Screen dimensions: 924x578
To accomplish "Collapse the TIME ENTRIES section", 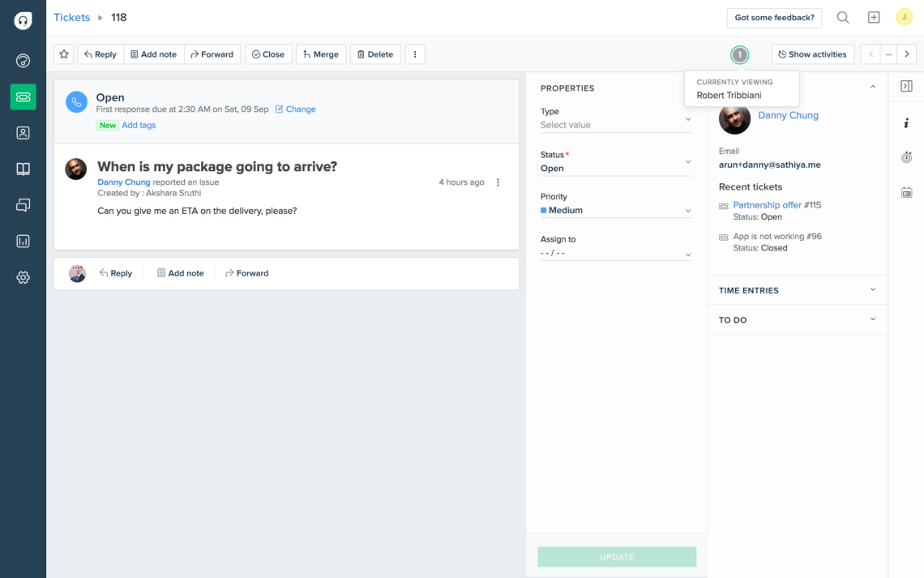I will point(872,289).
